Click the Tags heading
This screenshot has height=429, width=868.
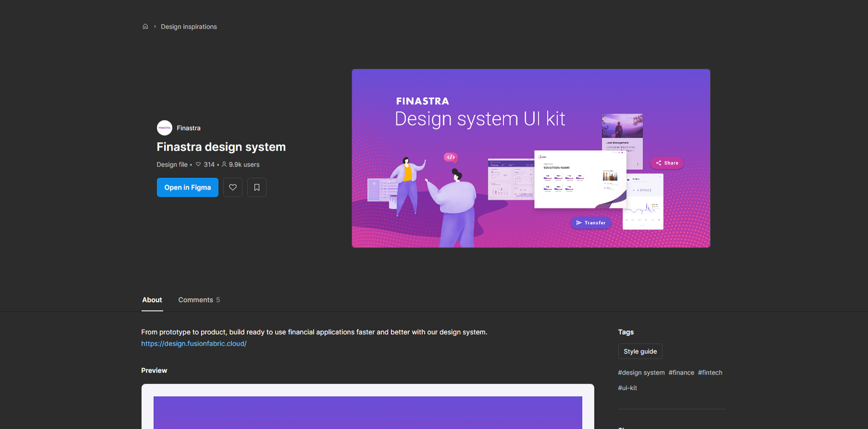[x=626, y=332]
